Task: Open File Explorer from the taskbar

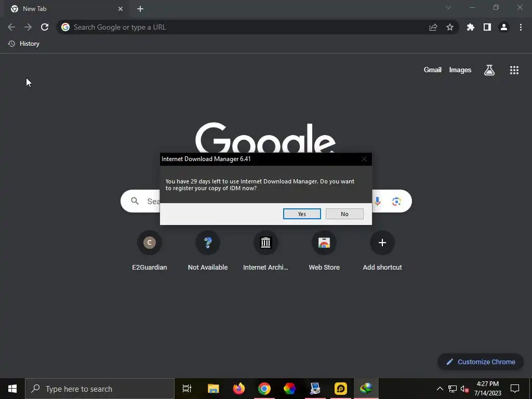Action: click(214, 389)
